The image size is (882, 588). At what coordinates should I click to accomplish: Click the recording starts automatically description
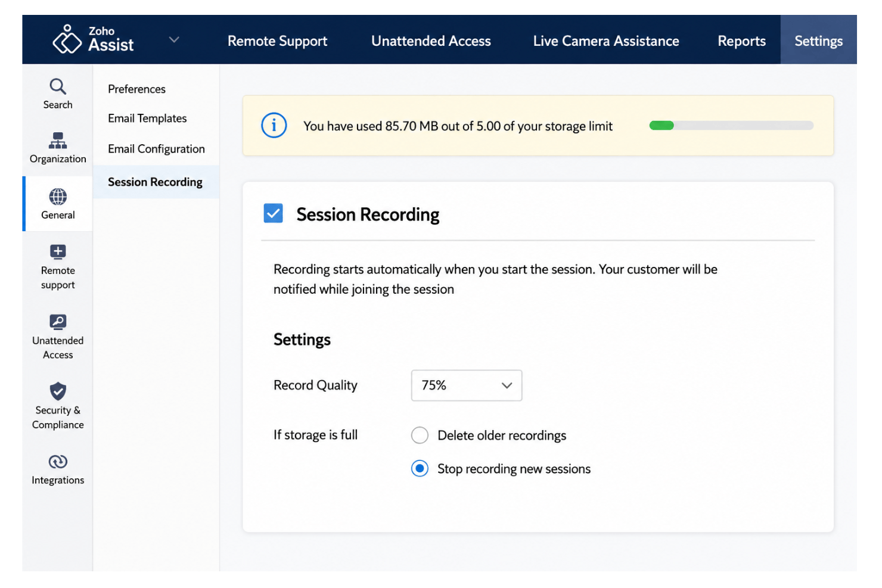(x=495, y=279)
